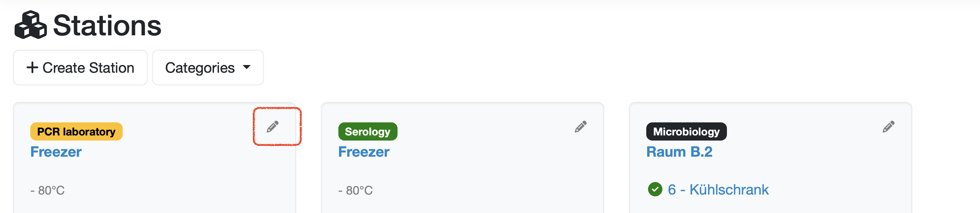Click the yellow PCR laboratory badge
The width and height of the screenshot is (980, 213).
76,132
